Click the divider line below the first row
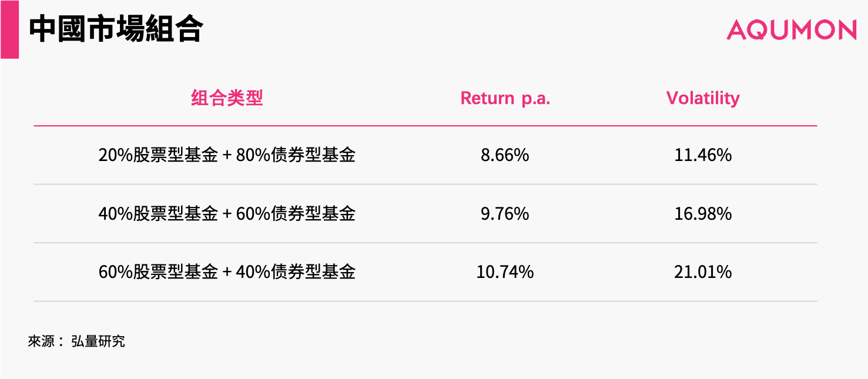The width and height of the screenshot is (868, 379). [x=425, y=185]
